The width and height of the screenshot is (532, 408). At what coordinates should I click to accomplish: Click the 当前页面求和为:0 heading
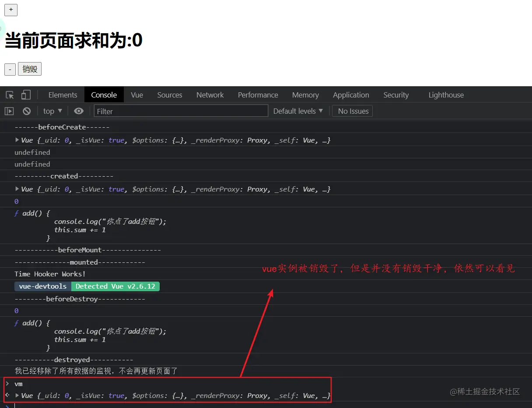[x=73, y=41]
